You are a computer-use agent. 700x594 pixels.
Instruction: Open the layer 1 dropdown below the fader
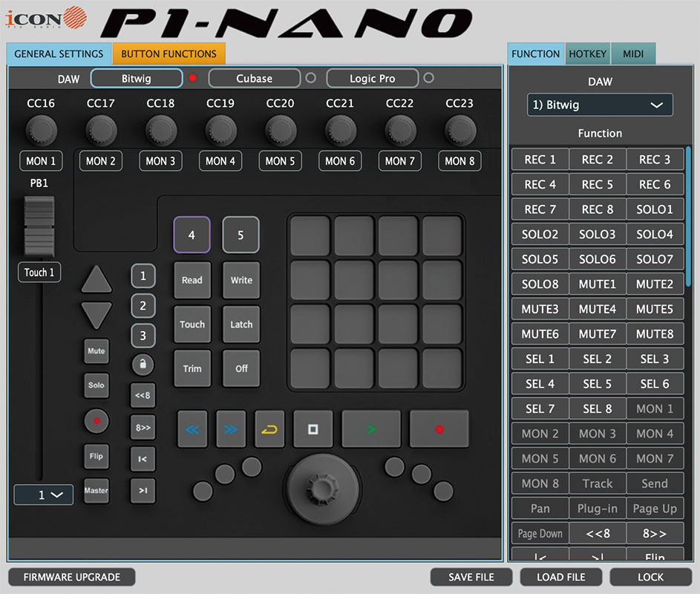pyautogui.click(x=44, y=495)
